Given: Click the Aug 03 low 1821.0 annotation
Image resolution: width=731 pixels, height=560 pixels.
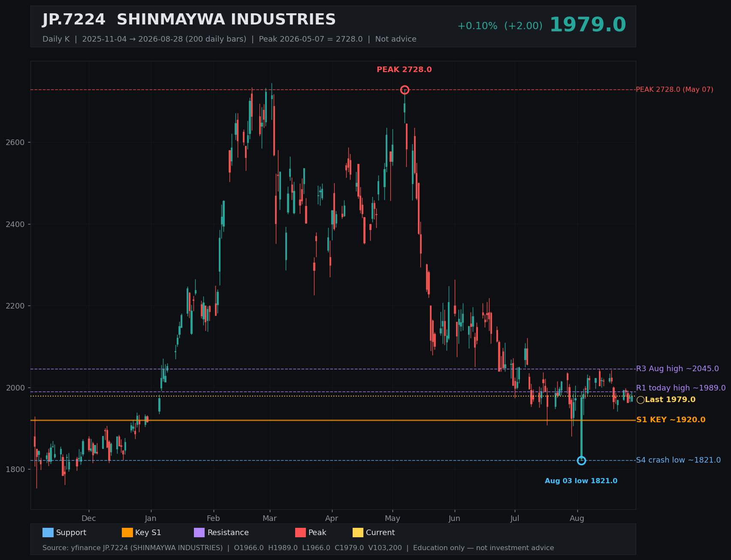Looking at the screenshot, I should (x=581, y=481).
